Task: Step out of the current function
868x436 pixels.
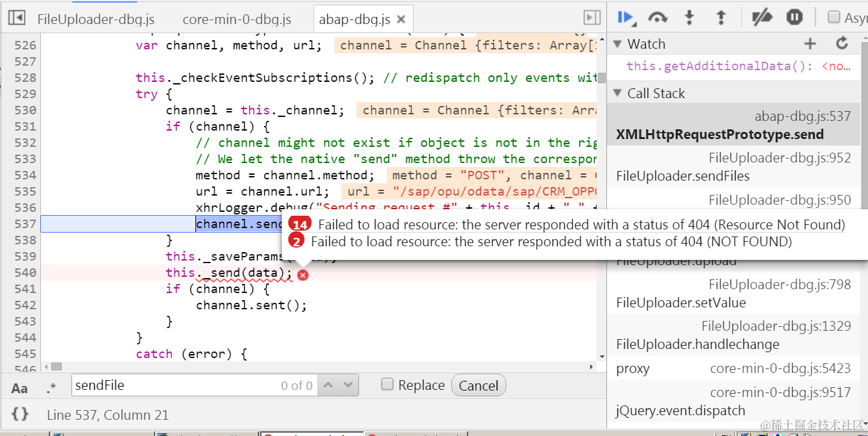Action: (721, 18)
